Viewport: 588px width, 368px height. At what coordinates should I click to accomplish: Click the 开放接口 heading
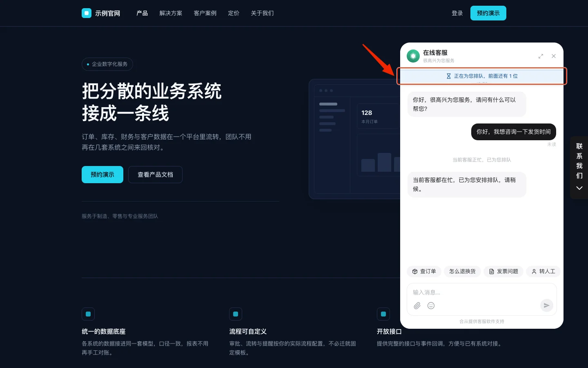coord(389,332)
